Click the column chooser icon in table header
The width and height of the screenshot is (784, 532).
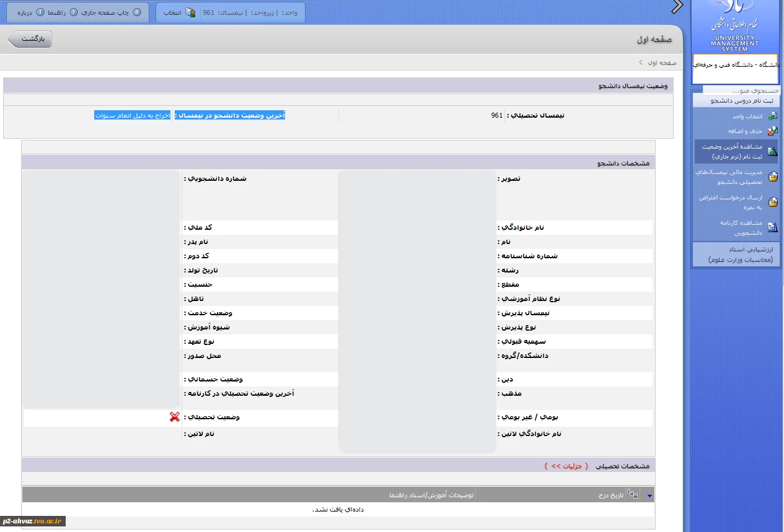click(x=633, y=494)
